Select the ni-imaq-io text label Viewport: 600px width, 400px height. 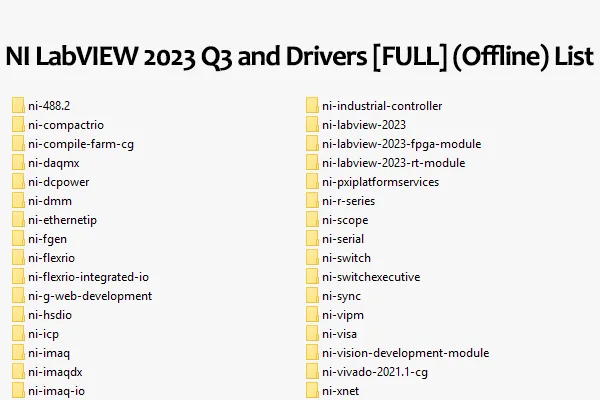56,391
